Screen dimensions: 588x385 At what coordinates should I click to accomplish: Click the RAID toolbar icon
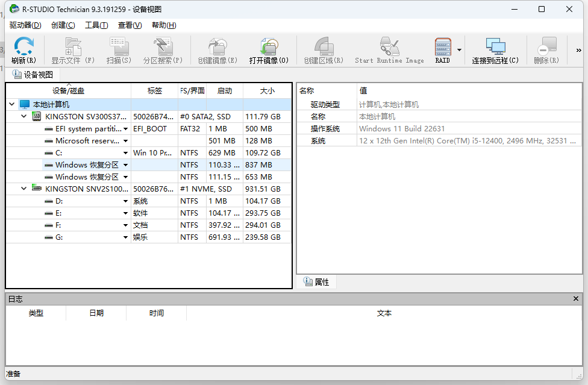click(x=442, y=46)
